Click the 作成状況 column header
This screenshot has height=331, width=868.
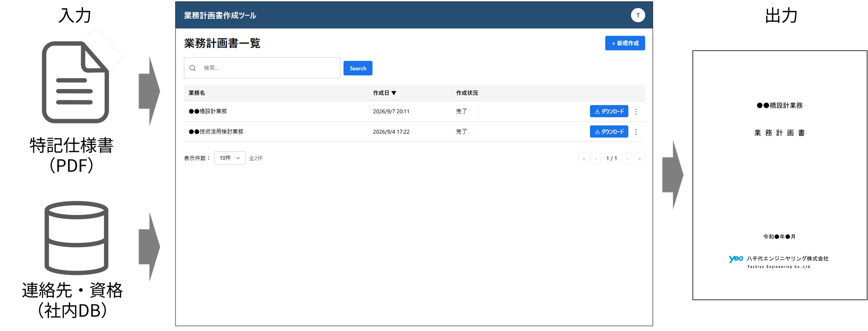point(467,93)
